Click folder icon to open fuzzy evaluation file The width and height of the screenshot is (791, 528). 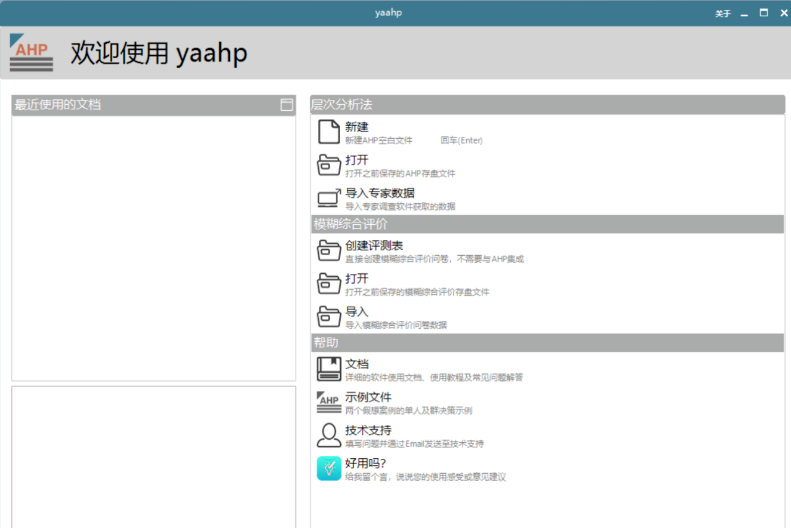point(329,283)
